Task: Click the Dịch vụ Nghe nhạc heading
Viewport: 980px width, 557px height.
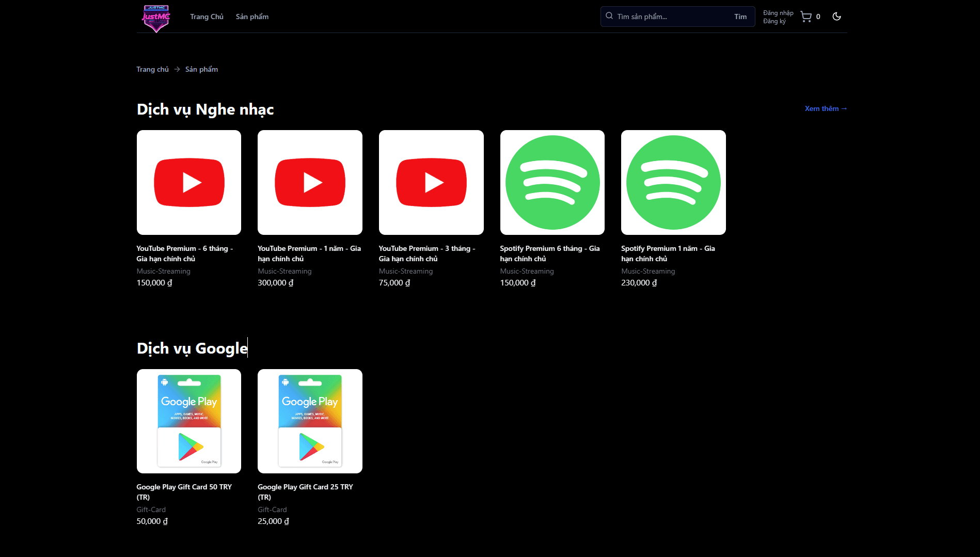Action: (205, 109)
